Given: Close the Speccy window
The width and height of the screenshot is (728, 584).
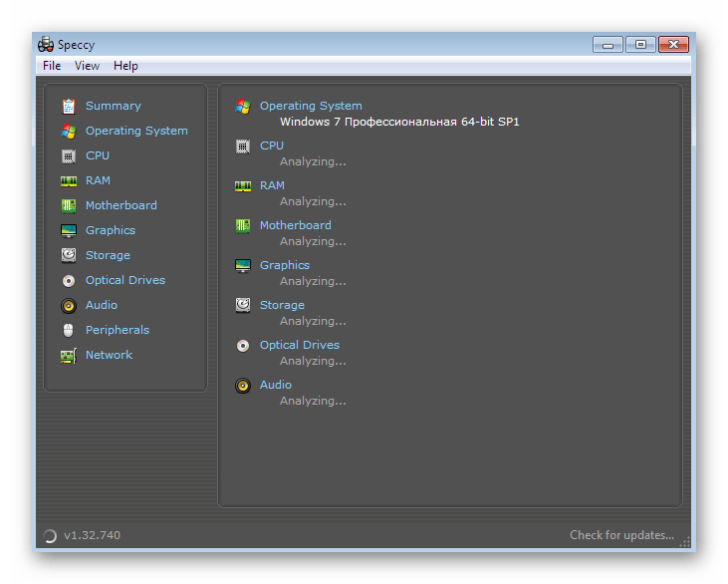Looking at the screenshot, I should tap(673, 45).
